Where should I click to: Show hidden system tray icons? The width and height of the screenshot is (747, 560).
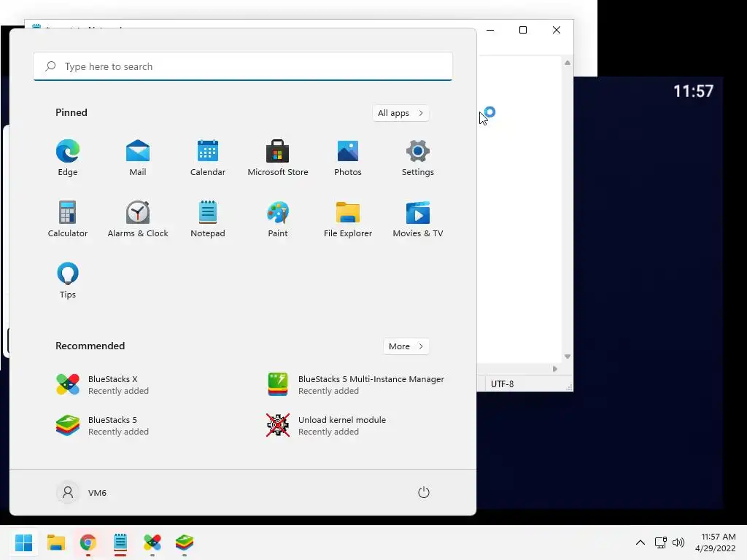(640, 542)
